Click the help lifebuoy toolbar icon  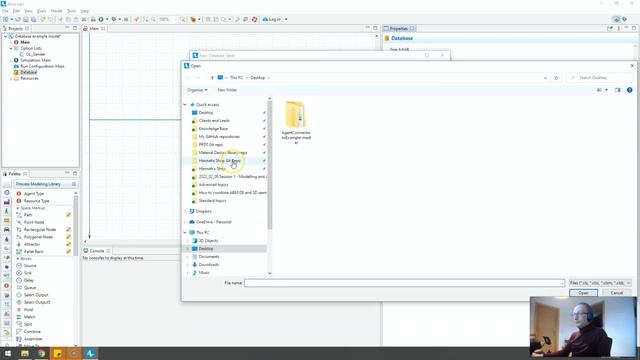(254, 19)
